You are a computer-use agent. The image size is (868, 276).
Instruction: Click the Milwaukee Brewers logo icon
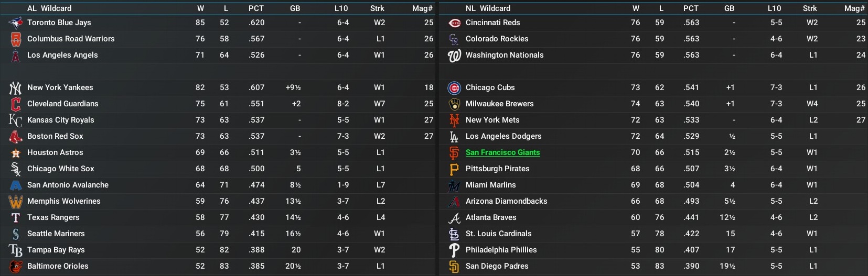454,104
